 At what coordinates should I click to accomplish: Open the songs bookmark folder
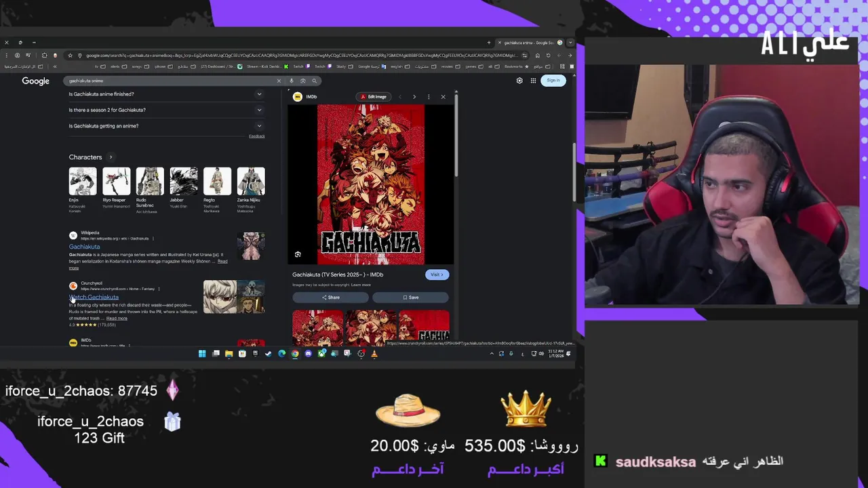click(x=141, y=66)
